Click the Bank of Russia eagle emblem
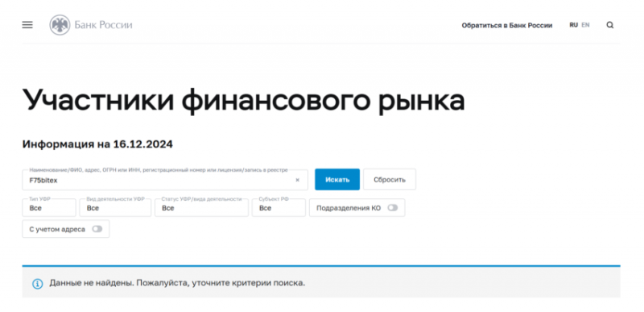The image size is (644, 312). coord(60,25)
